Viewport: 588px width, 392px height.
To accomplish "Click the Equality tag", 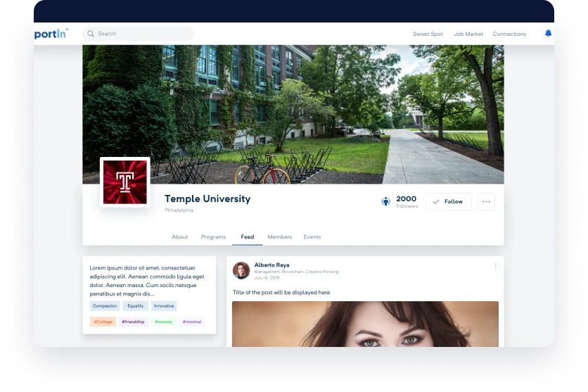I will point(135,306).
